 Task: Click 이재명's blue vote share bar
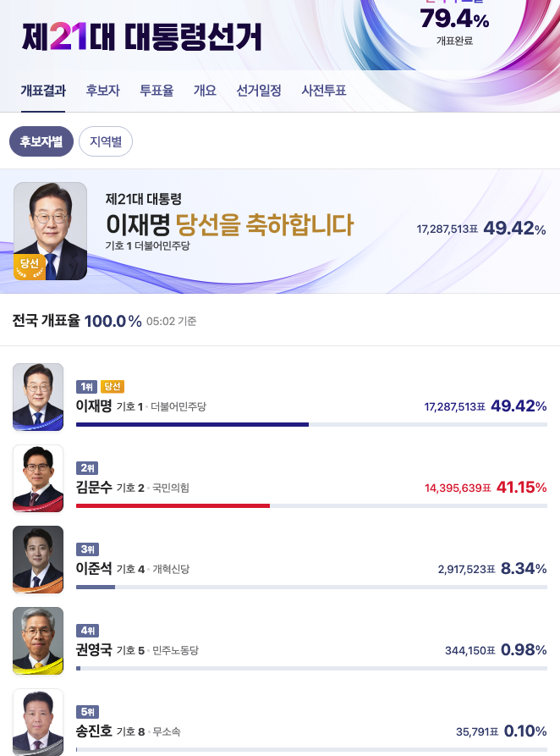pyautogui.click(x=192, y=425)
